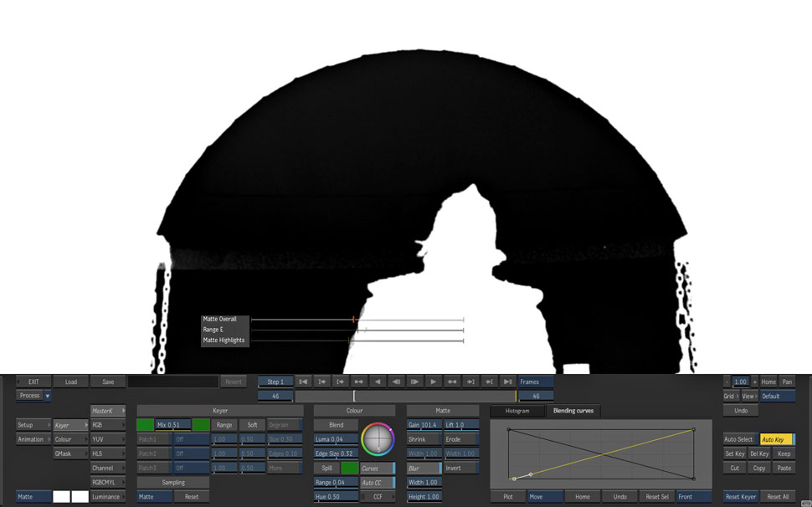Image resolution: width=812 pixels, height=507 pixels.
Task: Jump to the first frame
Action: click(304, 382)
